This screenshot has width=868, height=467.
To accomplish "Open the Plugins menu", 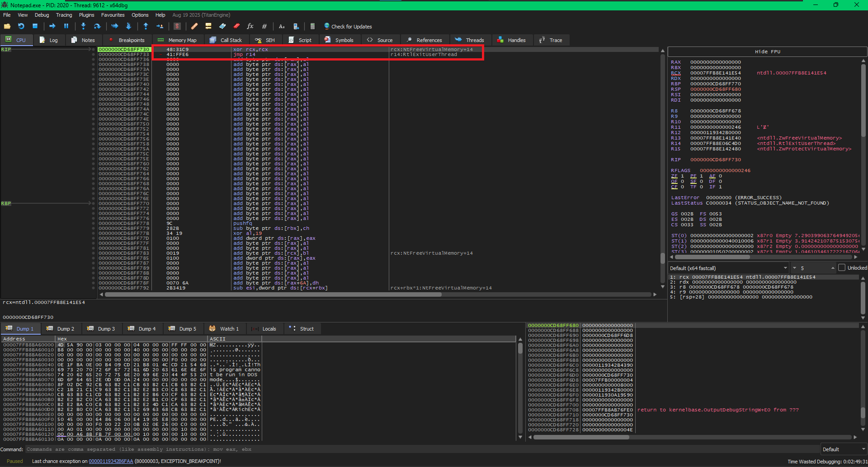I will [86, 15].
